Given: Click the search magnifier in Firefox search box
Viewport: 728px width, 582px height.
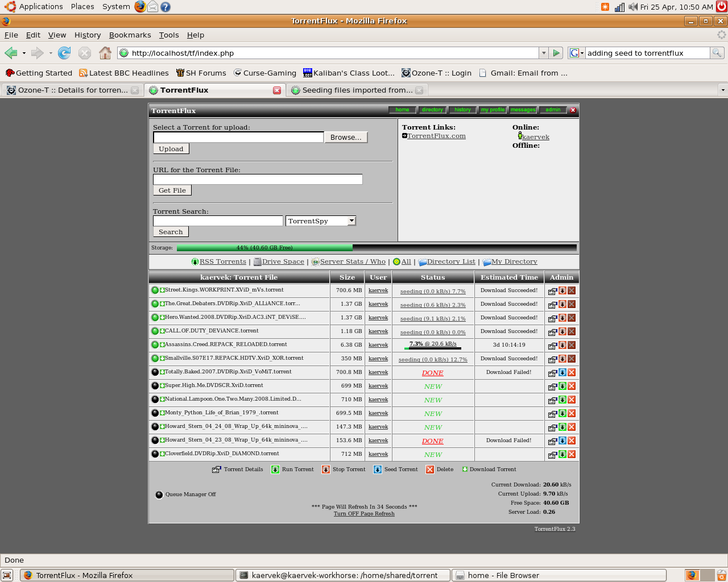Looking at the screenshot, I should tap(717, 53).
